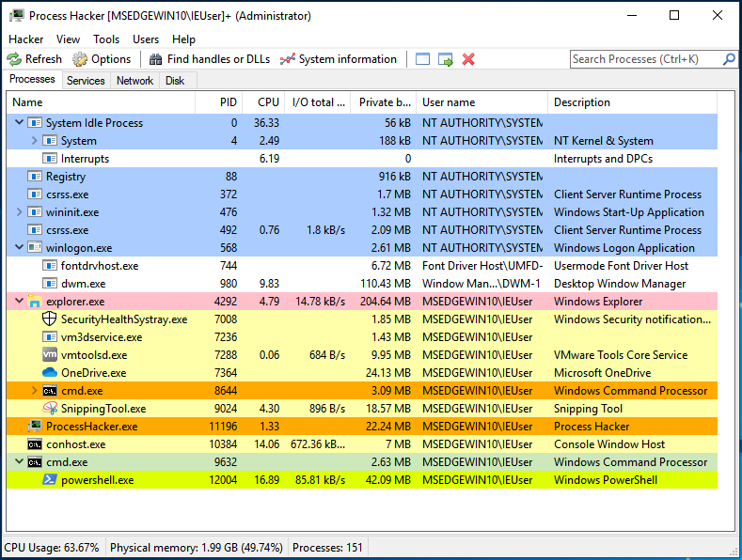
Task: Open the Users menu
Action: [145, 39]
